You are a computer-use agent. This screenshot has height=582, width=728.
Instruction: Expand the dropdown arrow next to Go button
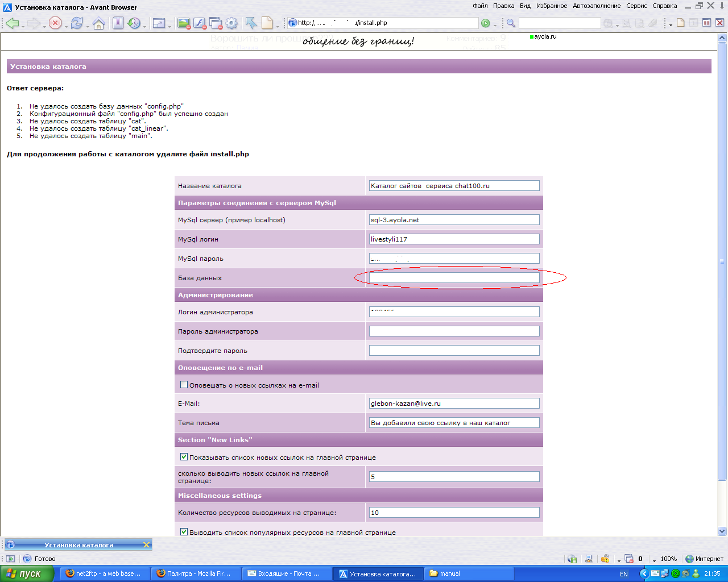click(x=494, y=26)
